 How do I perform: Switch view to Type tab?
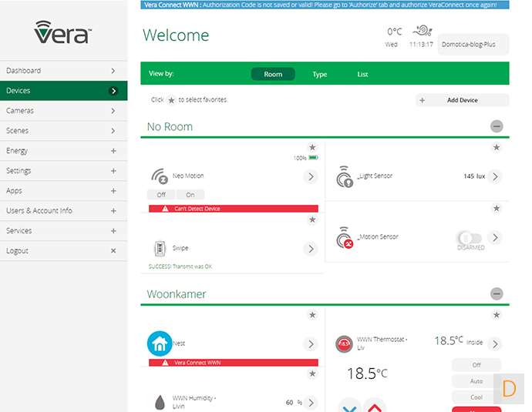(x=320, y=75)
